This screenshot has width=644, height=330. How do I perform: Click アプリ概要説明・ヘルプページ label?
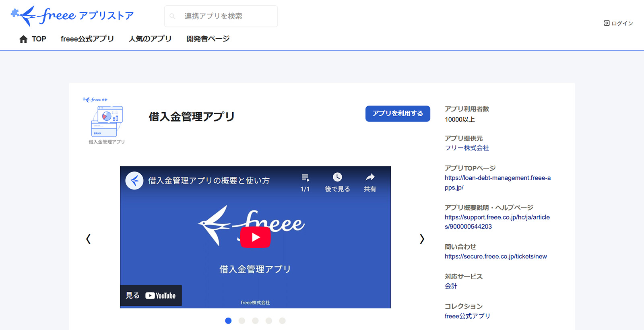(x=489, y=208)
